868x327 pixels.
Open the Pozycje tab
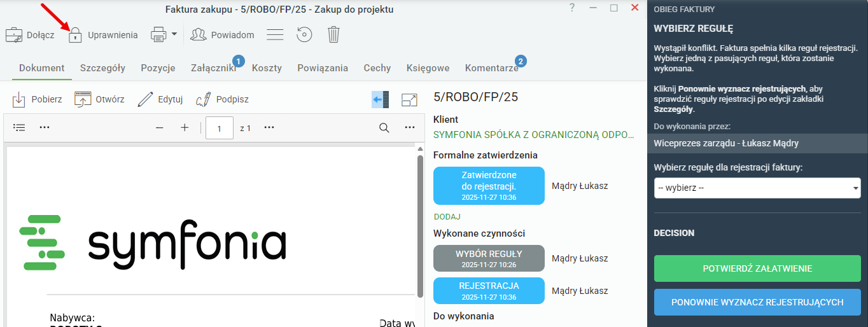[158, 68]
